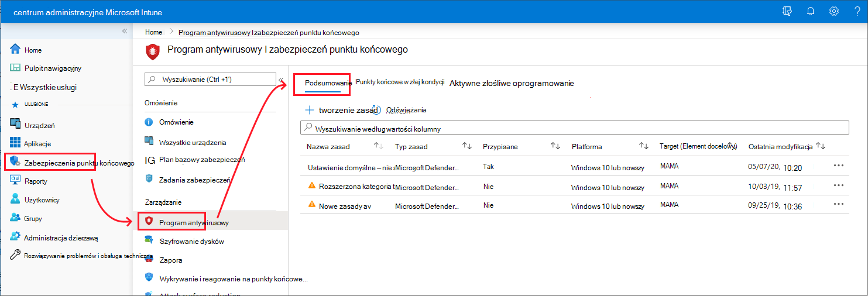Click the Home breadcrumb link
Viewport: 868px width, 296px height.
[153, 32]
